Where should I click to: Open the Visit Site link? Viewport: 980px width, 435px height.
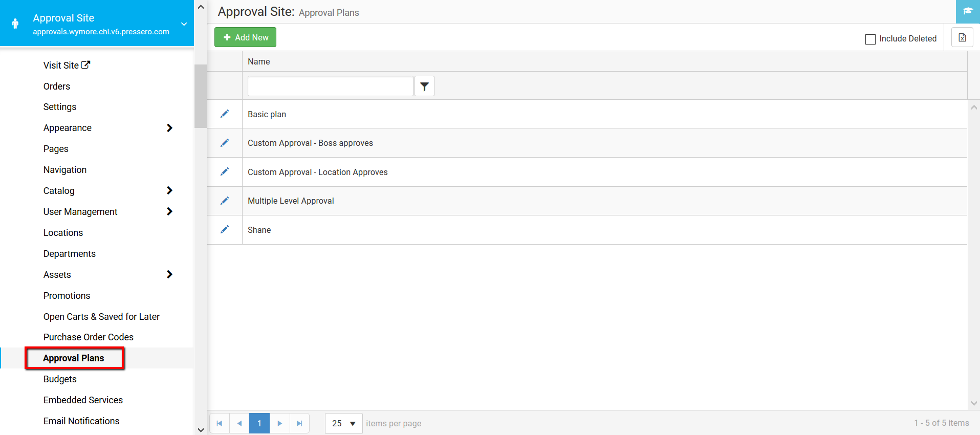pyautogui.click(x=67, y=65)
